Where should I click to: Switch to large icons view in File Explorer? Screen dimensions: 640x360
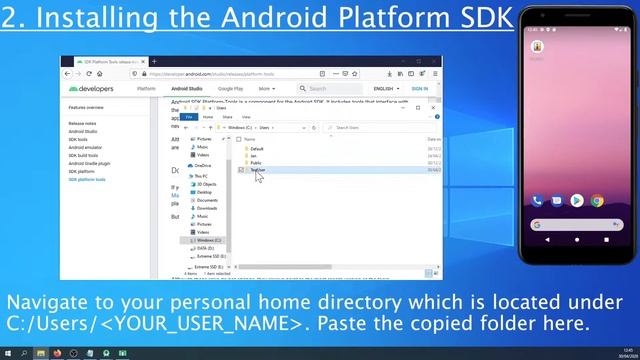[x=436, y=273]
